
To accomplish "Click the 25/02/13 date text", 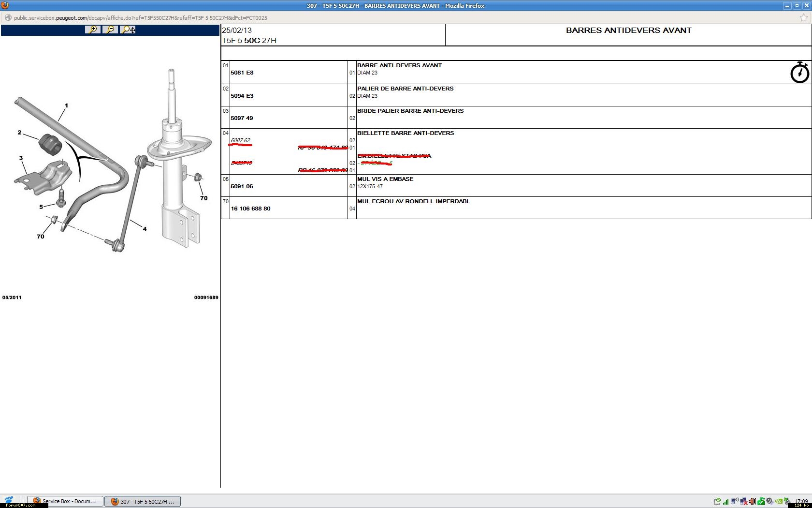I will tap(237, 30).
